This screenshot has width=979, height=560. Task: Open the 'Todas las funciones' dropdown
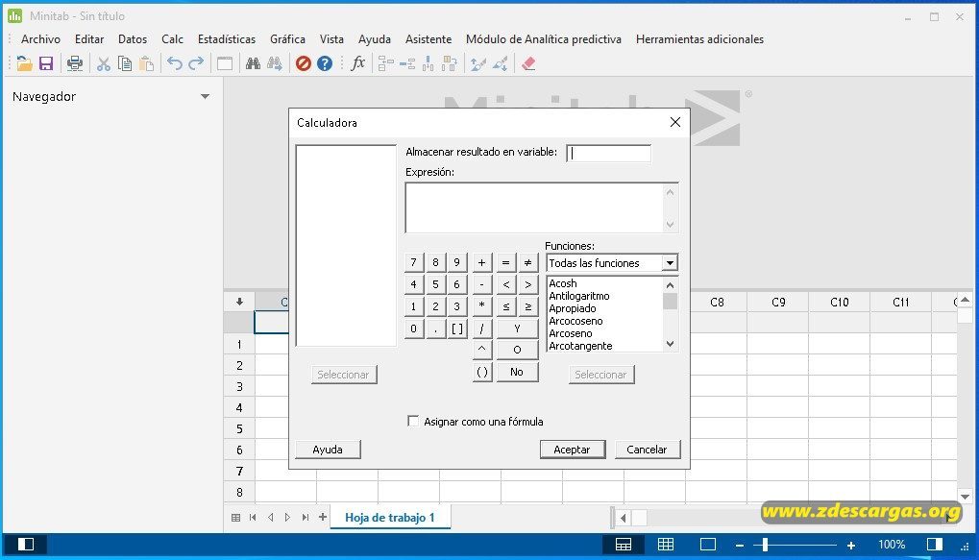670,263
